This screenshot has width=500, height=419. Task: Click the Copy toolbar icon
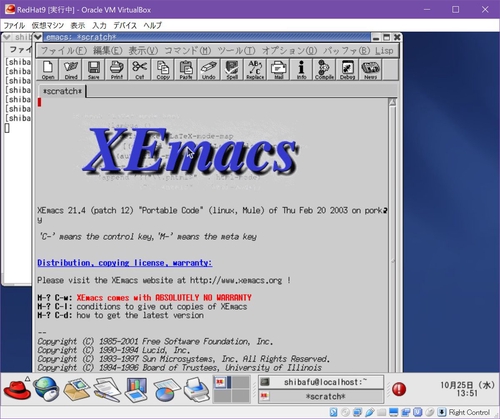(163, 69)
